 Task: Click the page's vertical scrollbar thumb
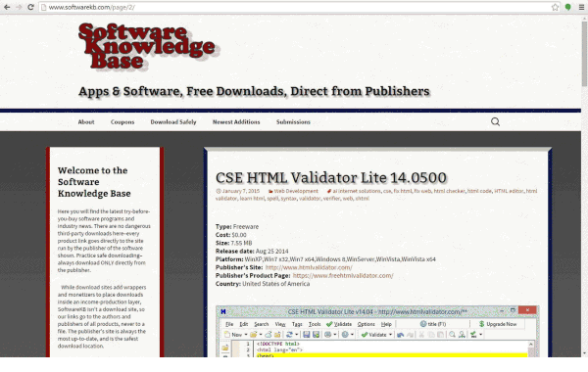pos(584,53)
